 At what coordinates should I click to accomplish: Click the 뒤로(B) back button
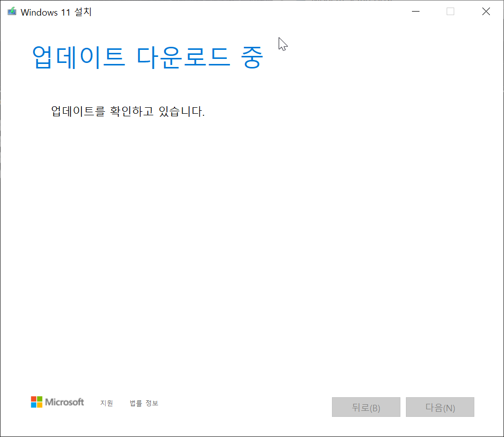pyautogui.click(x=366, y=407)
